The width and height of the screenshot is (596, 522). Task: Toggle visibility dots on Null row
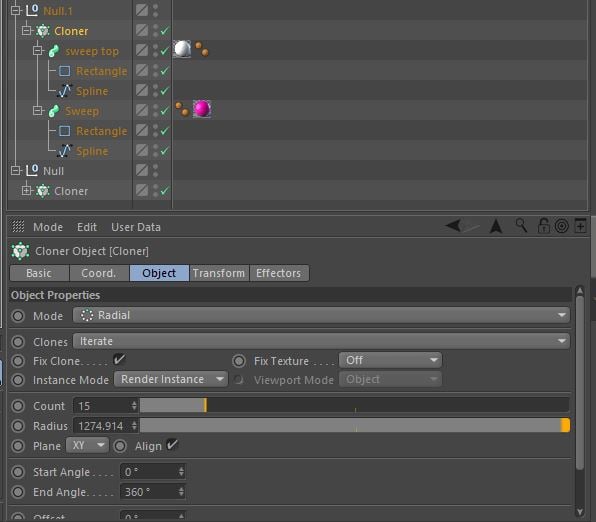tap(155, 170)
